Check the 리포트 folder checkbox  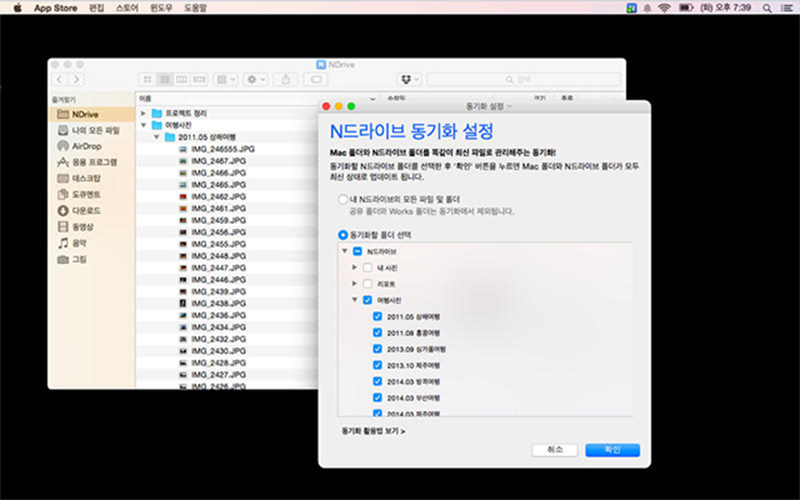pos(368,283)
